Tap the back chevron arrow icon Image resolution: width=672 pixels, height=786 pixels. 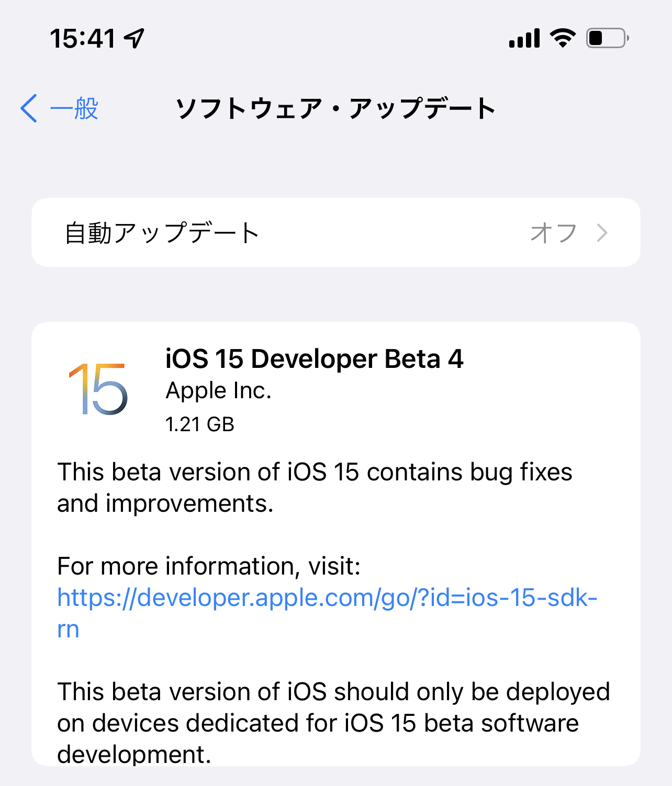coord(29,108)
